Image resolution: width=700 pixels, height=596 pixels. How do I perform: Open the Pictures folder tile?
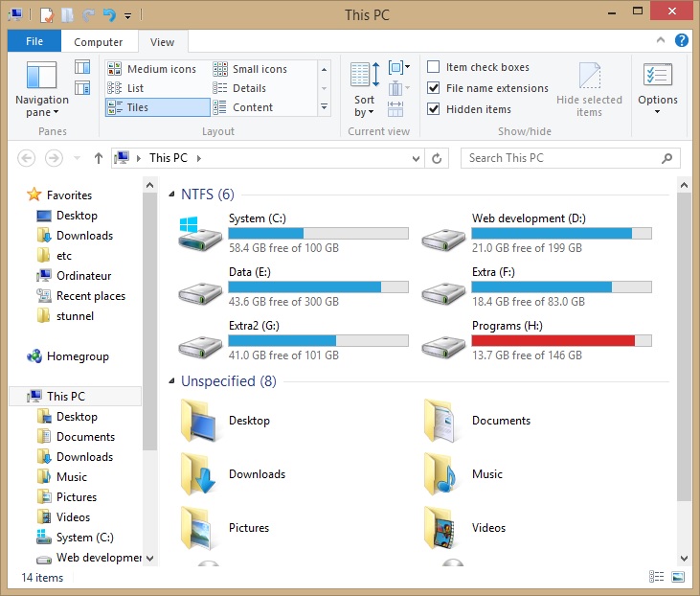(225, 528)
